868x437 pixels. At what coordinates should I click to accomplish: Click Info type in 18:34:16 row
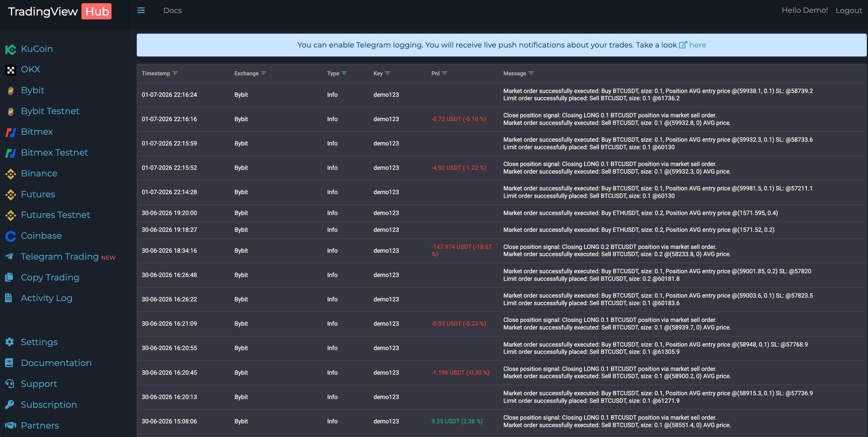332,251
